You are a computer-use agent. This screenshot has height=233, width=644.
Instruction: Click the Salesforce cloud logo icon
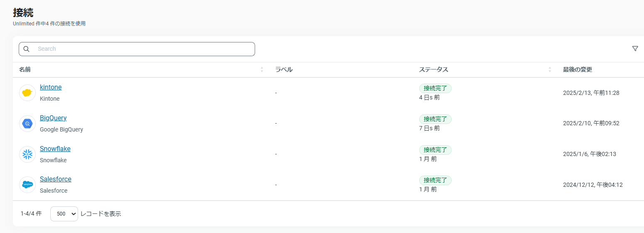click(27, 185)
